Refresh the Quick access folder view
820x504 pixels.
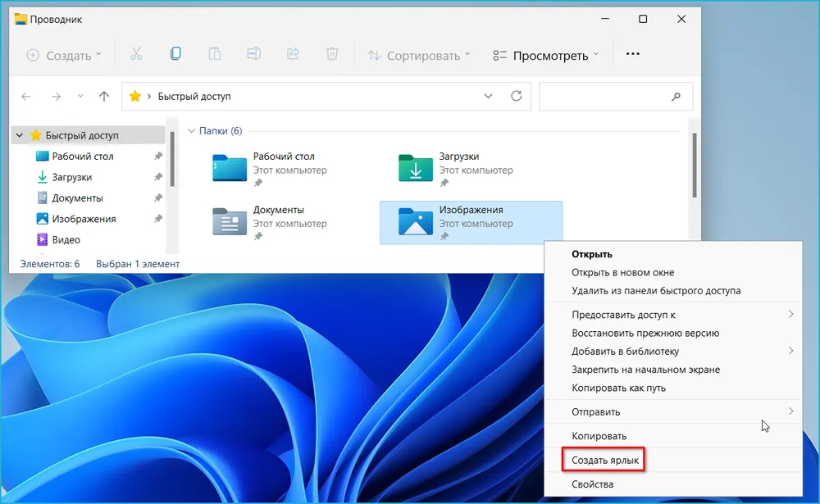point(516,96)
